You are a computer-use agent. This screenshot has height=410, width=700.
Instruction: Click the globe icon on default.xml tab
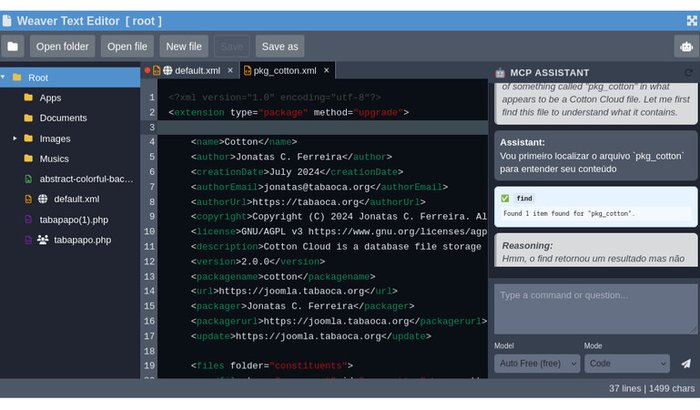tap(167, 71)
